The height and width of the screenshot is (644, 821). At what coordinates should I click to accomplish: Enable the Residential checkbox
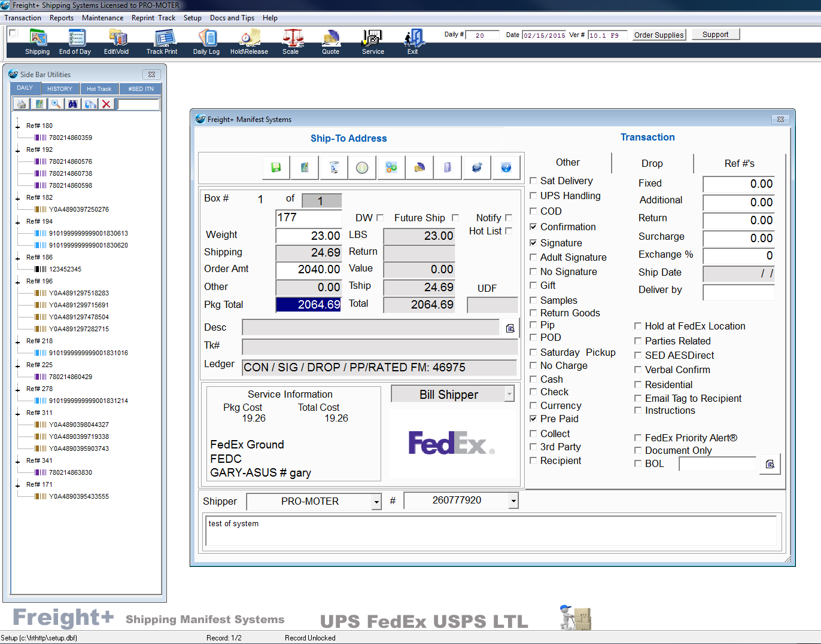pos(638,384)
